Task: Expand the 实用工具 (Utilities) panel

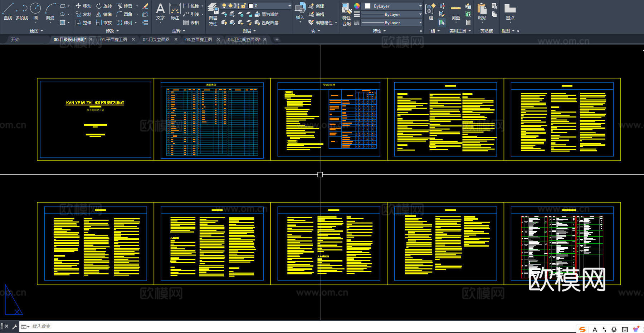Action: [460, 31]
